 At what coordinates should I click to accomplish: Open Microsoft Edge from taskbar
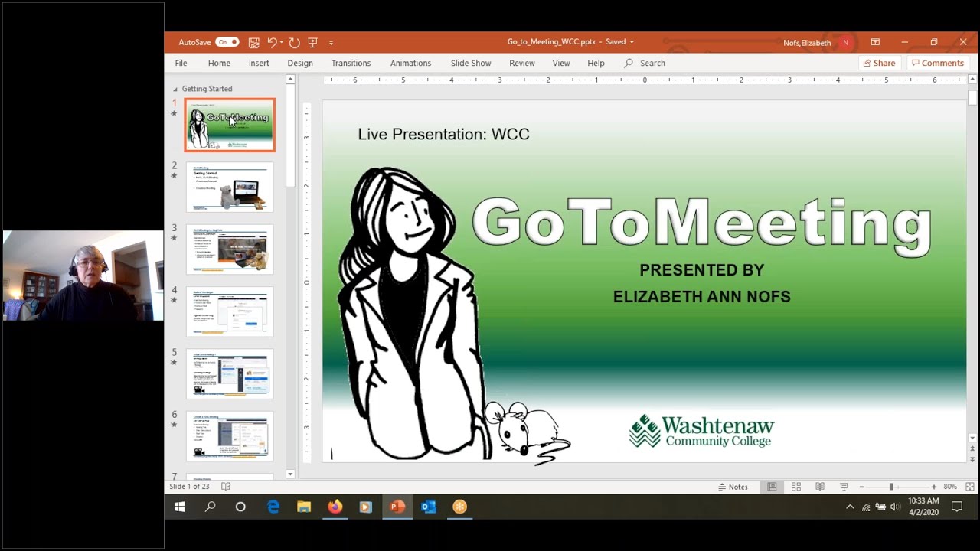coord(273,507)
